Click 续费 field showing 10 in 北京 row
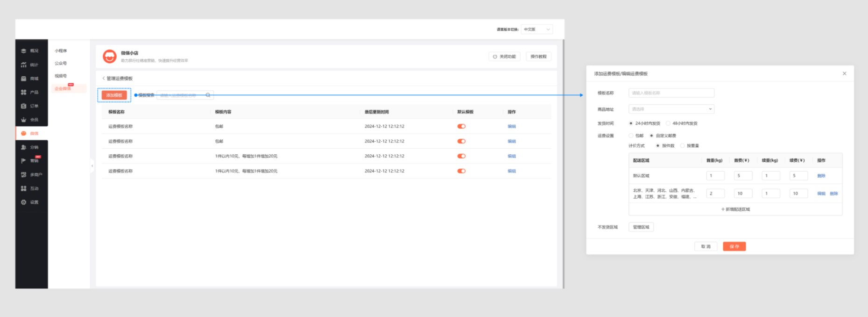The image size is (868, 317). 798,194
